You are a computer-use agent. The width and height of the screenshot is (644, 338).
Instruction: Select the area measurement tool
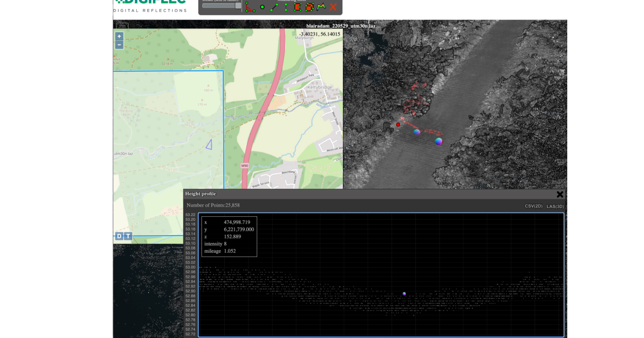coord(298,7)
